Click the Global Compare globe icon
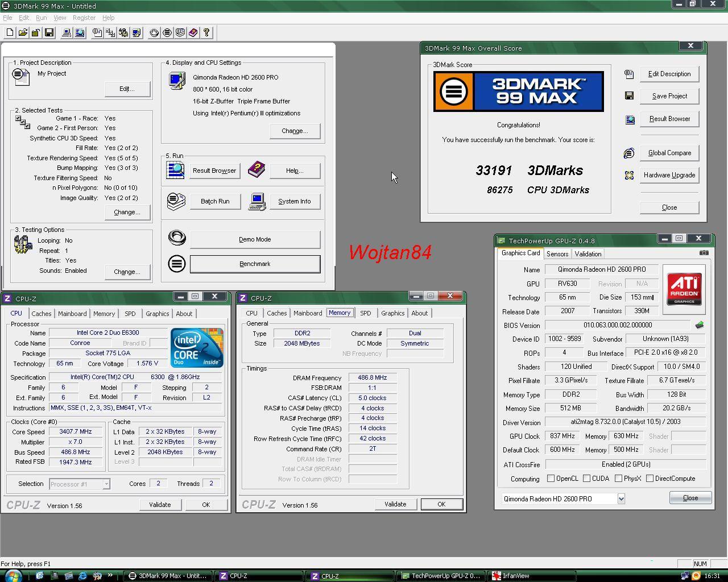This screenshot has width=728, height=582. pos(629,153)
